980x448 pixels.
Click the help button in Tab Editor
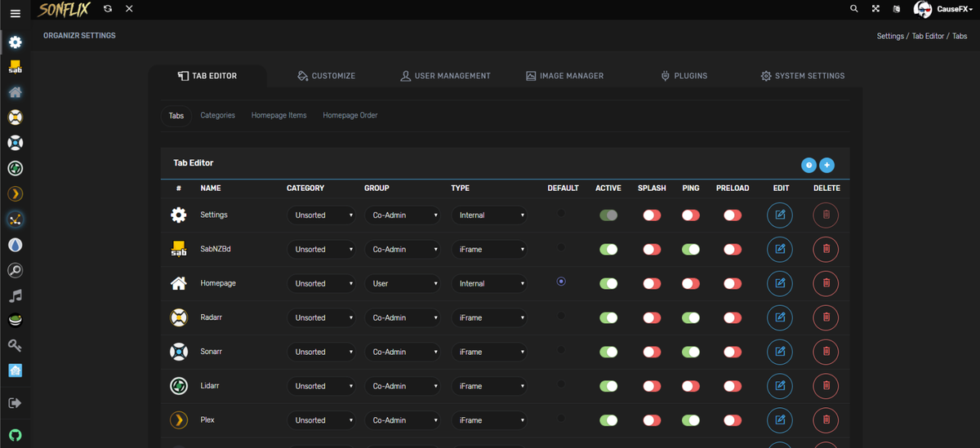click(x=808, y=165)
